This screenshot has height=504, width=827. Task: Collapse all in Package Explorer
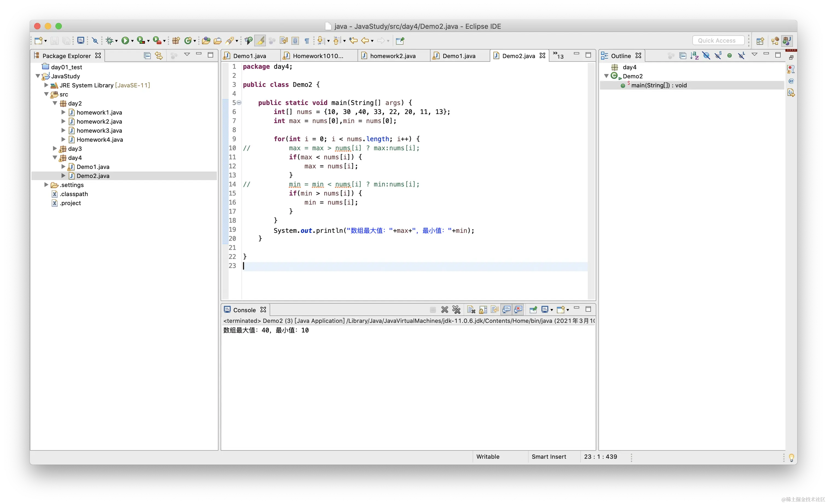click(147, 55)
